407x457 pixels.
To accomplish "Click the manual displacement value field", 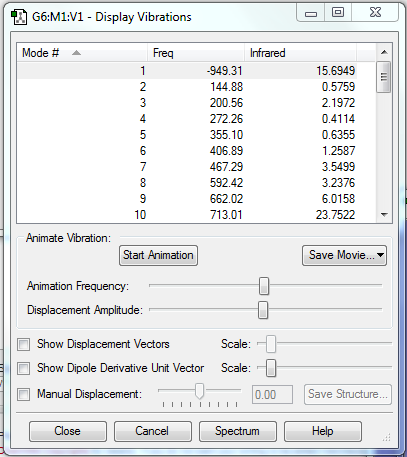I will coord(272,395).
